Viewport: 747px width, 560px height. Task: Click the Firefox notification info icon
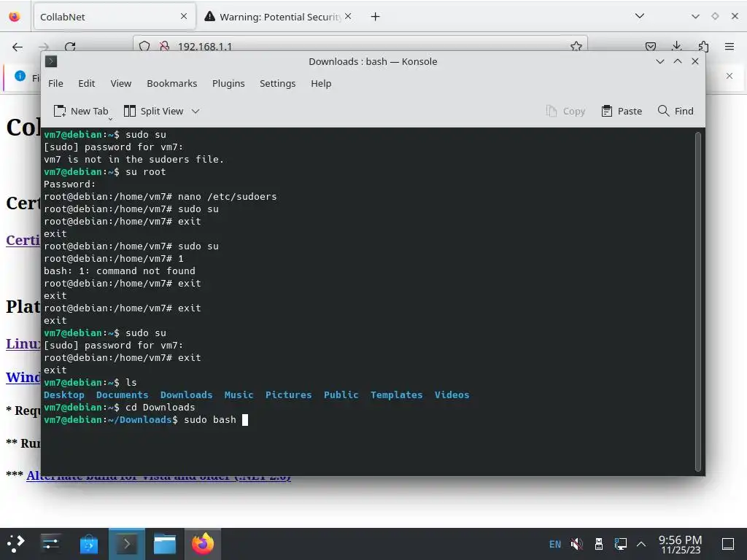(20, 76)
